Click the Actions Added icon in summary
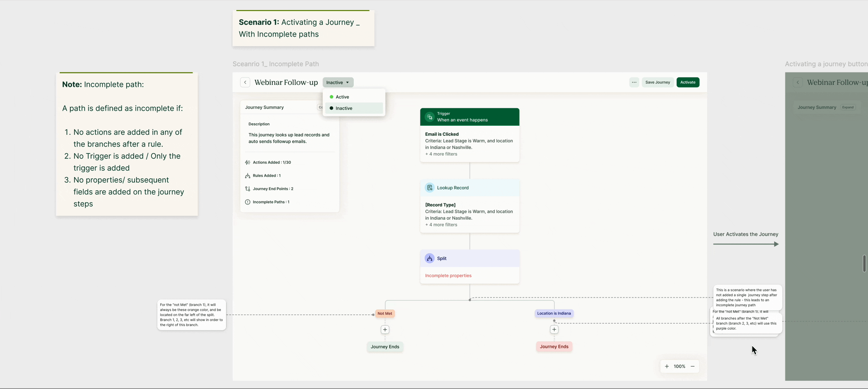This screenshot has width=868, height=389. coord(248,162)
